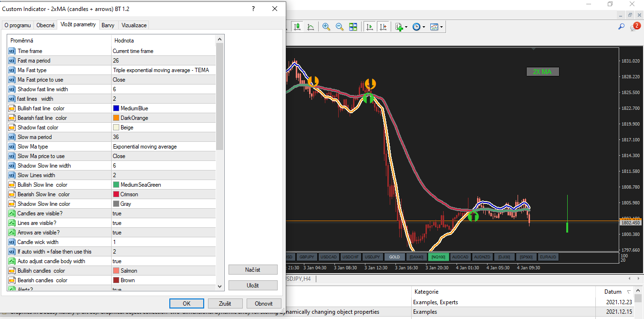Viewport: 644px width, 319px height.
Task: Select the GOLD symbol button on chart
Action: (x=395, y=257)
